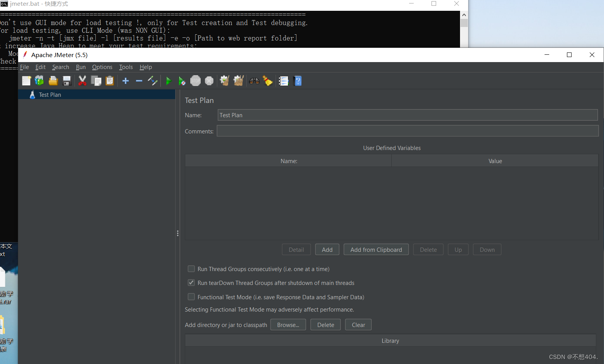The image size is (604, 364).
Task: Click the Shutdown test icon
Action: click(x=209, y=81)
